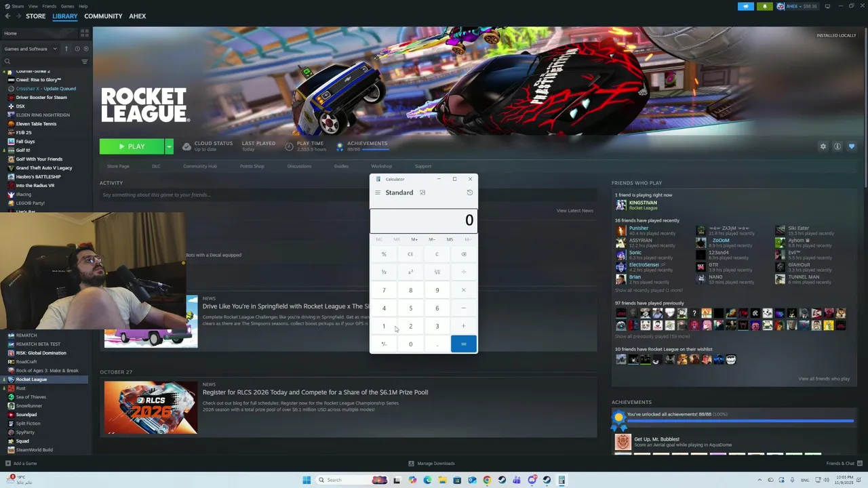Click View Latest News link
This screenshot has width=868, height=488.
(575, 211)
